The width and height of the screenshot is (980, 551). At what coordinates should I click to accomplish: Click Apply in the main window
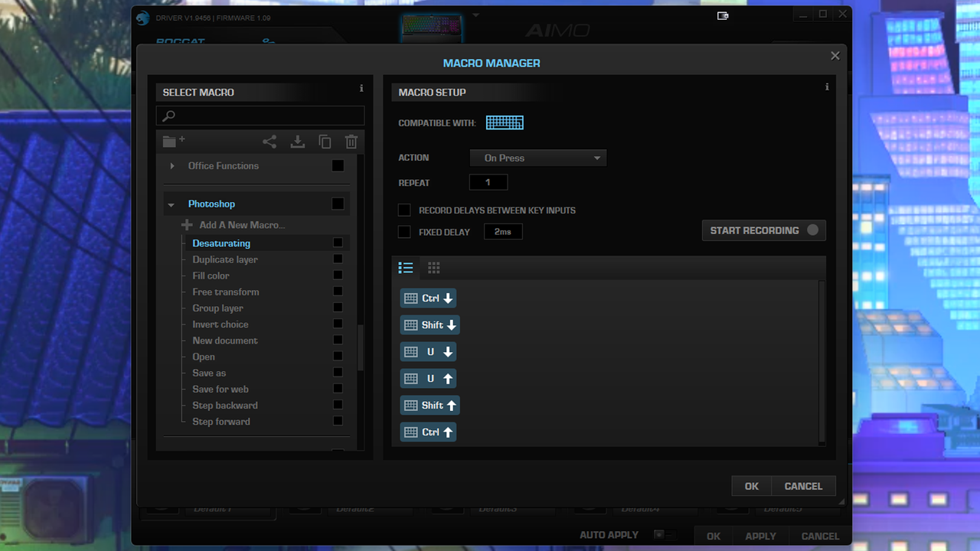point(760,536)
